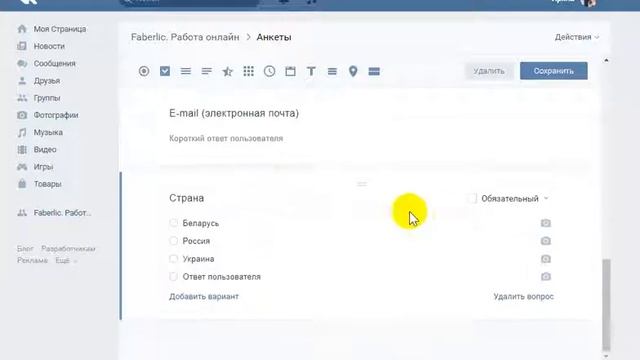
Task: Click the E-mail question title
Action: click(x=234, y=113)
